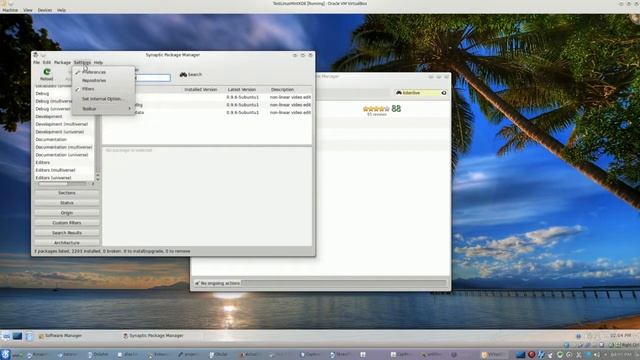Select Set Internal Option… menu entry
Viewport: 640px width, 360px height.
pos(103,99)
